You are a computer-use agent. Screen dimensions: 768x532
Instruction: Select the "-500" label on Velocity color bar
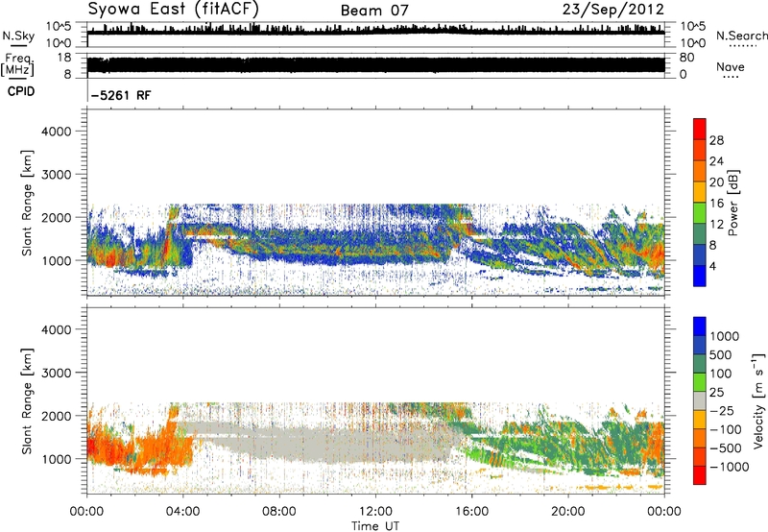click(726, 448)
